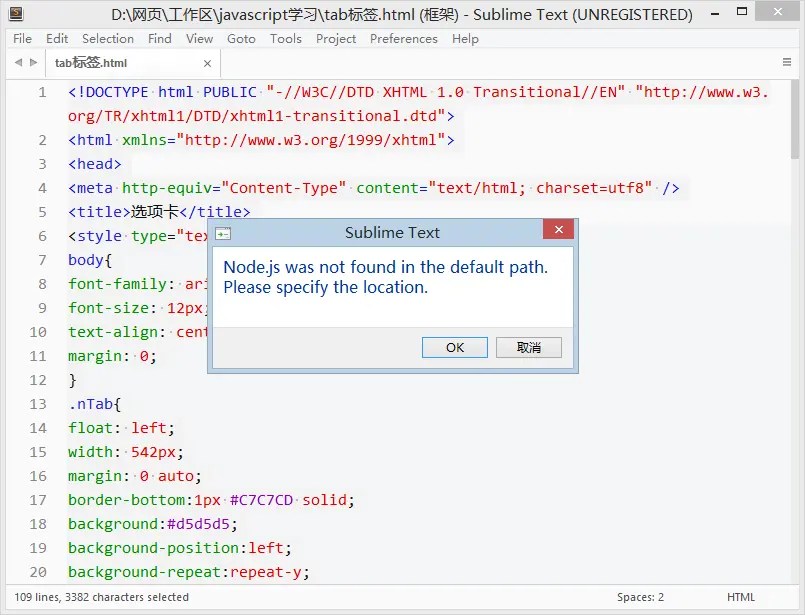
Task: Open the Preferences menu
Action: [403, 38]
